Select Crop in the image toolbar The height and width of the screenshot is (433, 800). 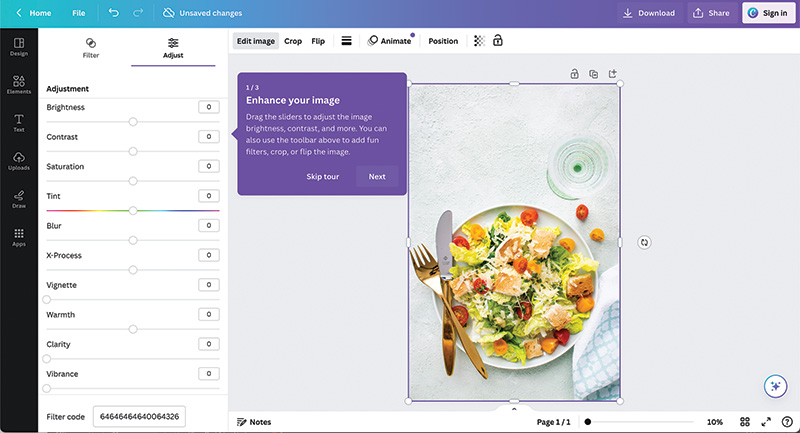(293, 41)
